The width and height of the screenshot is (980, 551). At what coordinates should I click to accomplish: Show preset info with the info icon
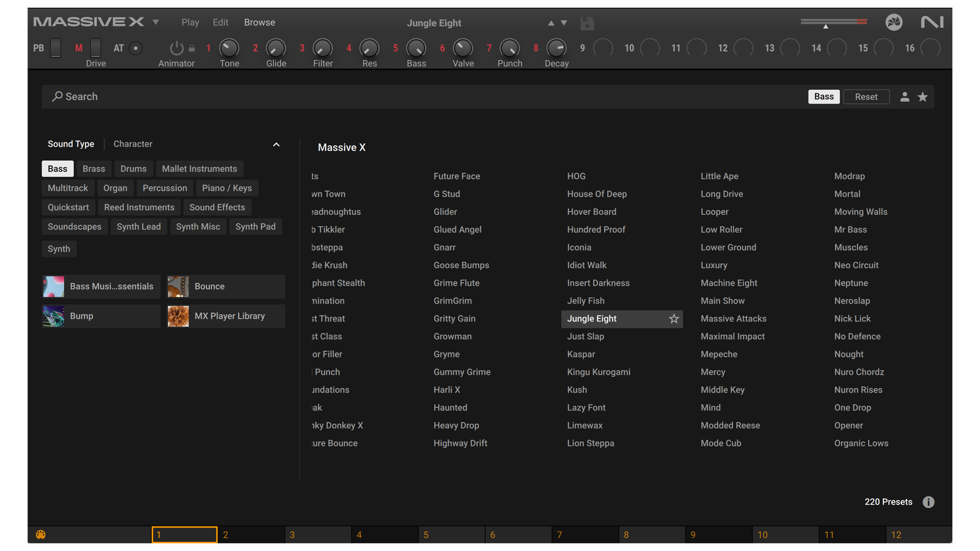click(928, 502)
